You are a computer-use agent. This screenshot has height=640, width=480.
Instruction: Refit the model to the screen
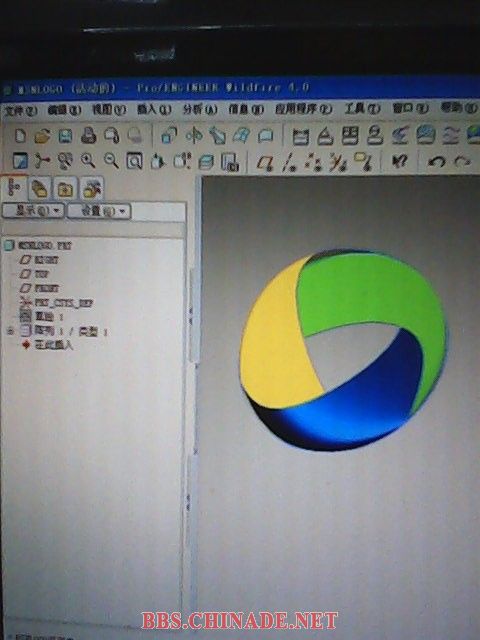click(134, 161)
